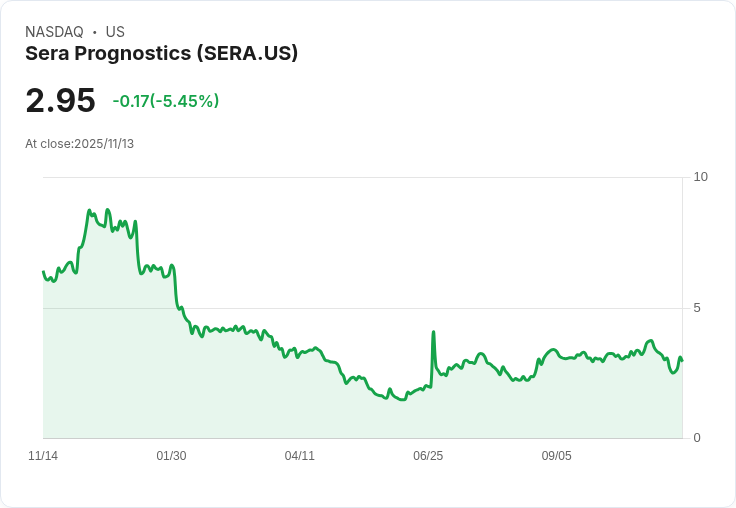Click the y-axis label 0
The height and width of the screenshot is (508, 736).
tap(697, 438)
